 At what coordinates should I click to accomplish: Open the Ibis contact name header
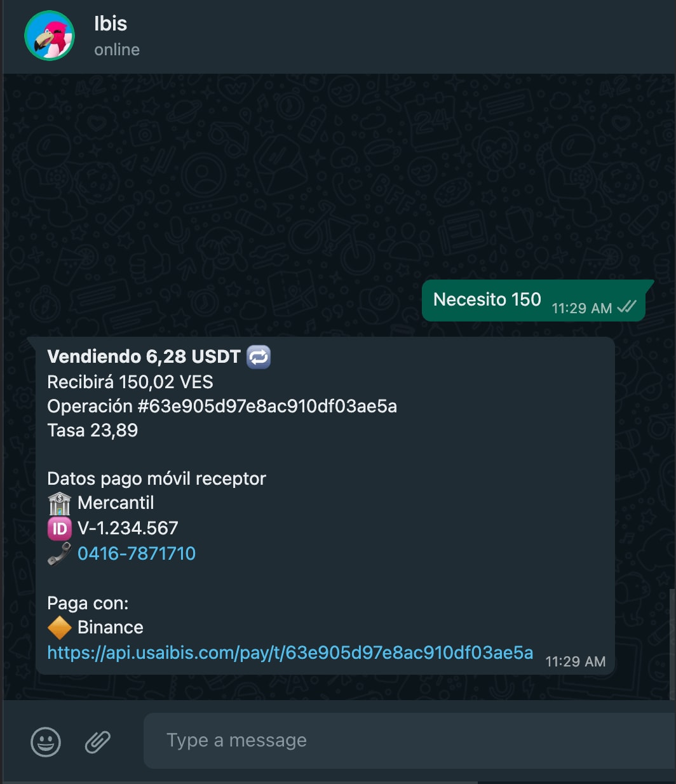pyautogui.click(x=111, y=24)
